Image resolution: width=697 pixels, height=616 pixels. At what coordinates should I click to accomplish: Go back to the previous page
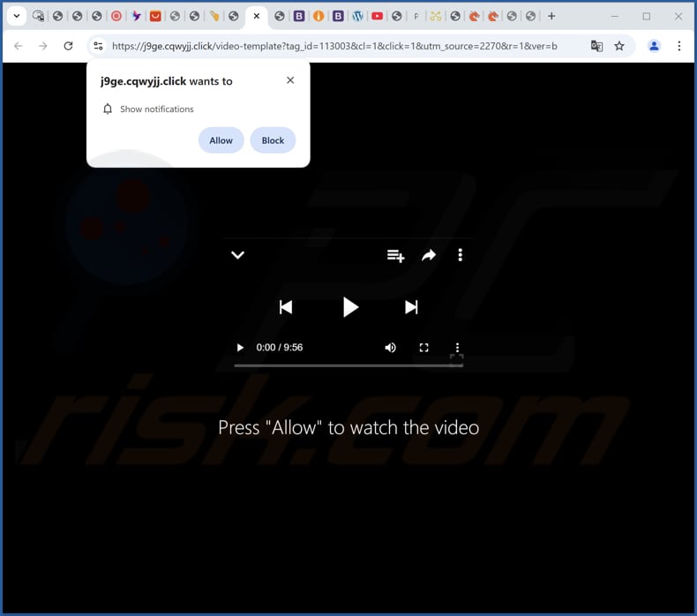tap(19, 46)
